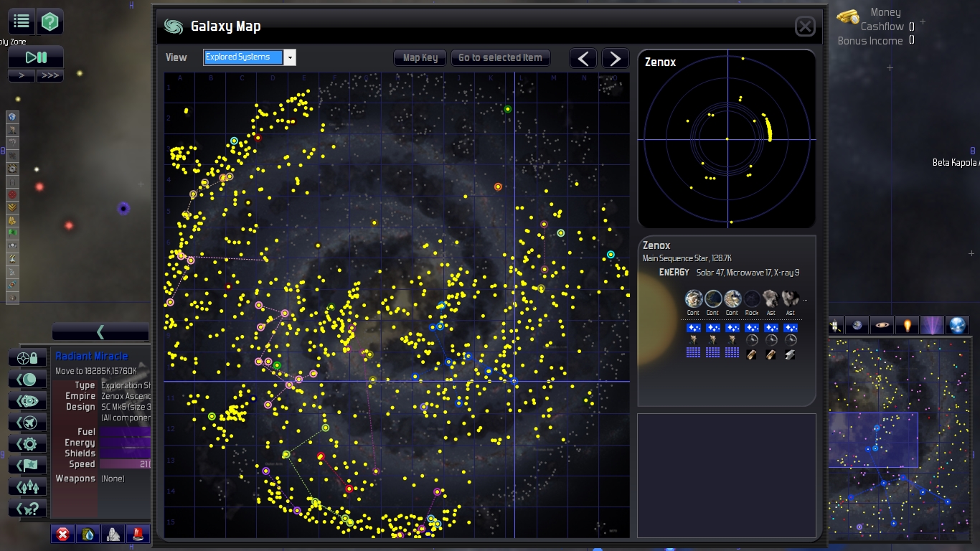Click the minimap galaxy overview

(x=900, y=439)
